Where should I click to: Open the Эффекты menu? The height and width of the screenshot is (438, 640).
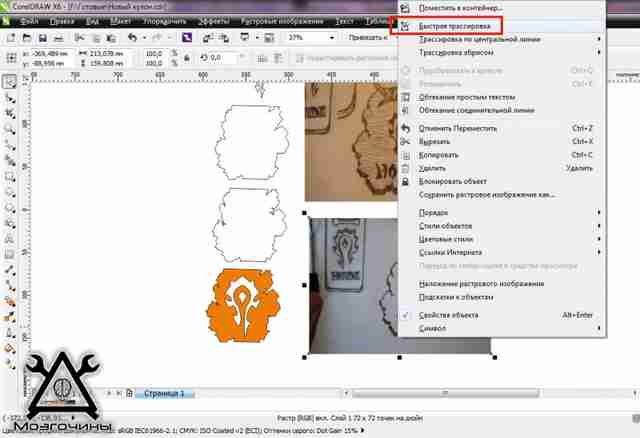(212, 21)
